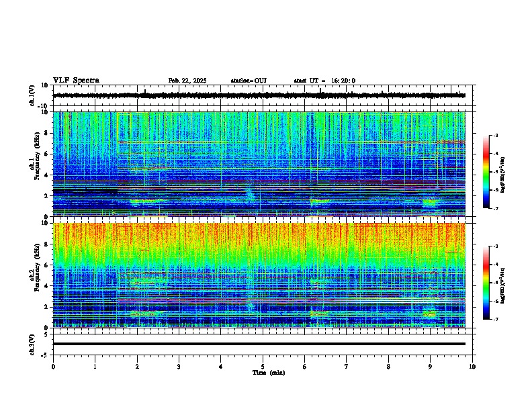Click the 'VLF Spectra' title text
This screenshot has width=532, height=411.
point(76,81)
